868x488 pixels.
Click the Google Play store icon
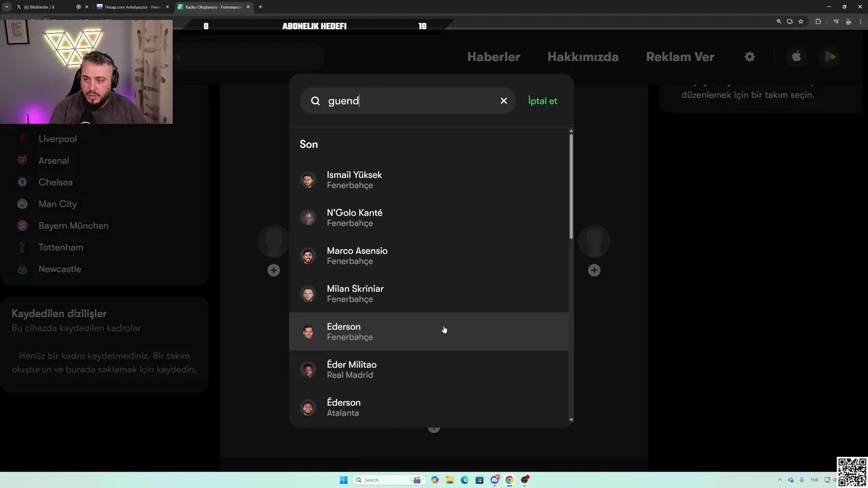click(830, 57)
